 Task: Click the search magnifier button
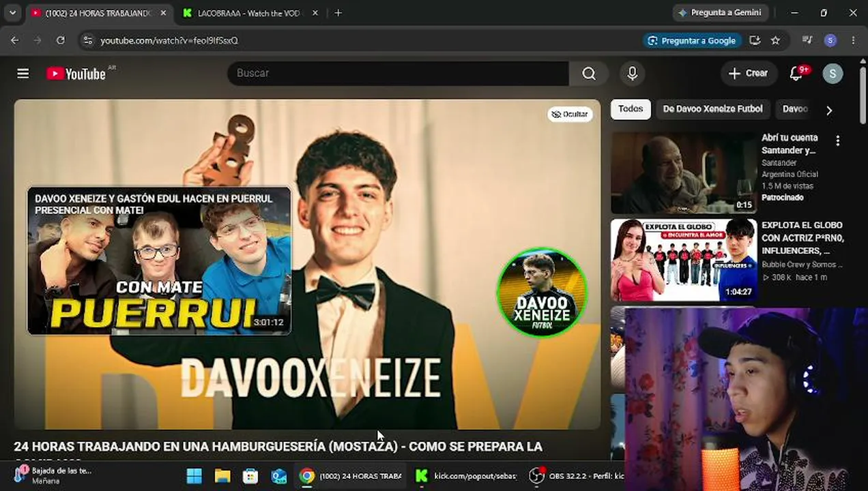point(589,74)
